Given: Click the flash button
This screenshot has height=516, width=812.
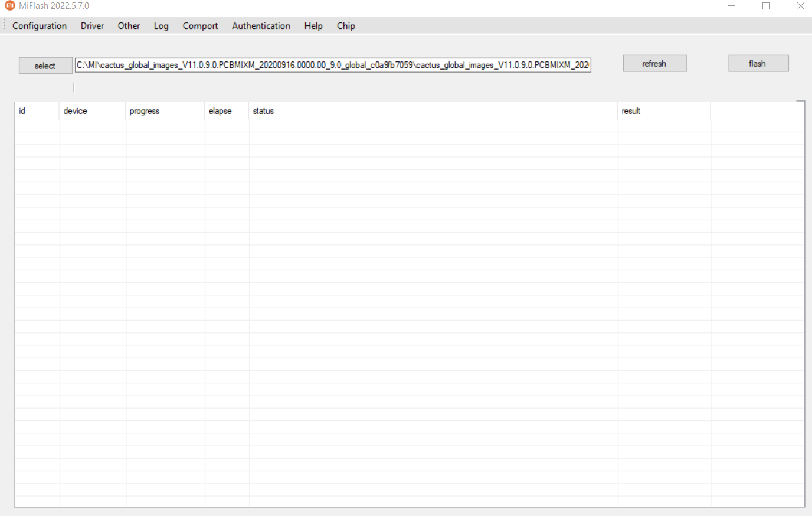Looking at the screenshot, I should [758, 63].
